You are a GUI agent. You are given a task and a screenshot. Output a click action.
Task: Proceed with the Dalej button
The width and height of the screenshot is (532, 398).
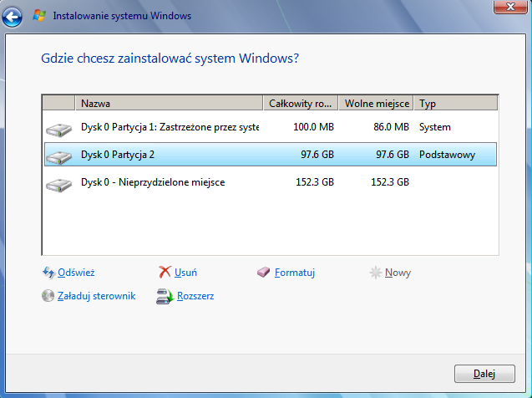[484, 374]
